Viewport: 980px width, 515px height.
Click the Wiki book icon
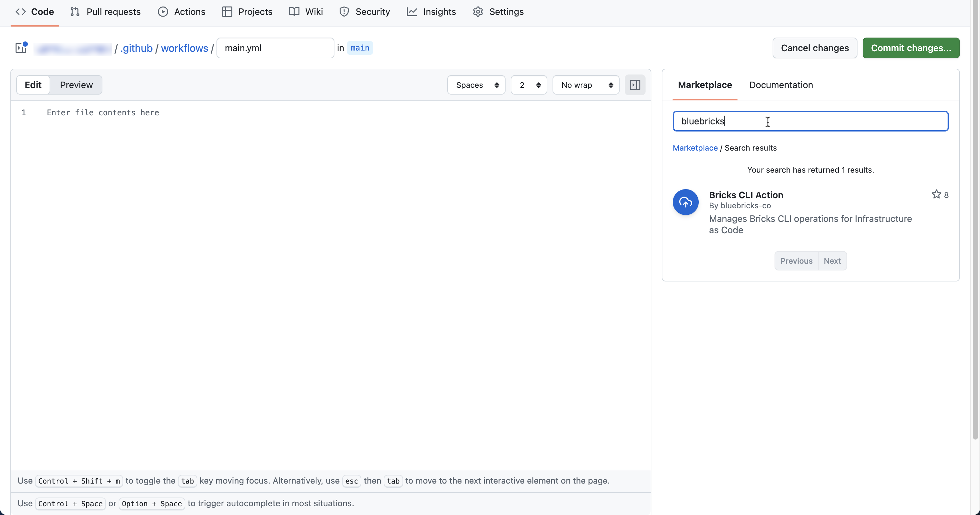point(294,12)
